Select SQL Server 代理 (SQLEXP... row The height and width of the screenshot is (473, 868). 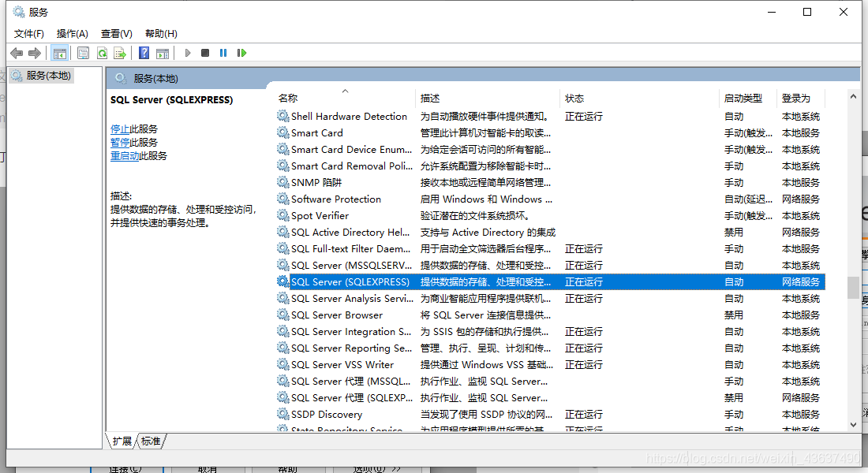551,398
